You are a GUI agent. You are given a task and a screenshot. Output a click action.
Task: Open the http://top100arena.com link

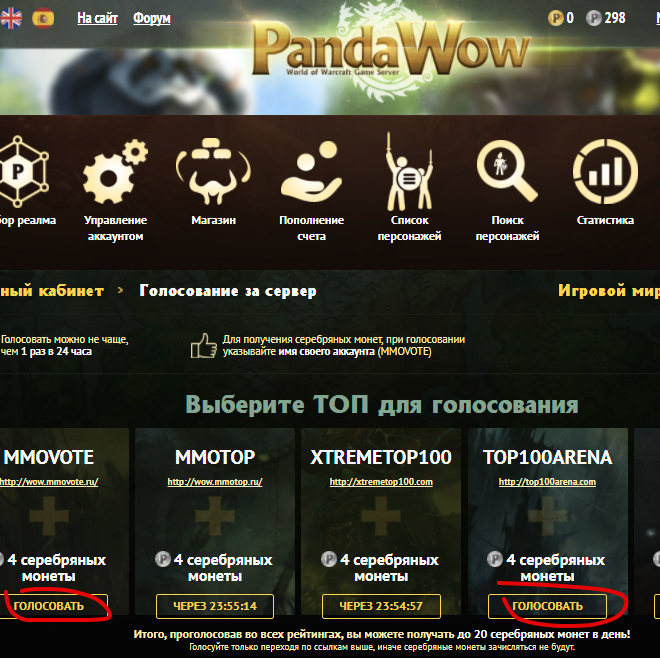click(x=547, y=482)
